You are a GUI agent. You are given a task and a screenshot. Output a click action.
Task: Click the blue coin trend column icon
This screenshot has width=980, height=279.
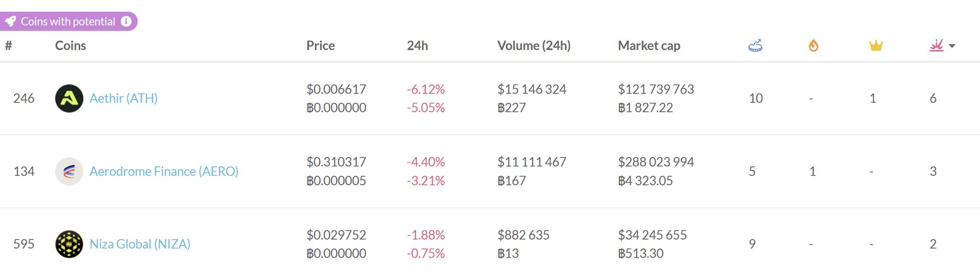755,46
